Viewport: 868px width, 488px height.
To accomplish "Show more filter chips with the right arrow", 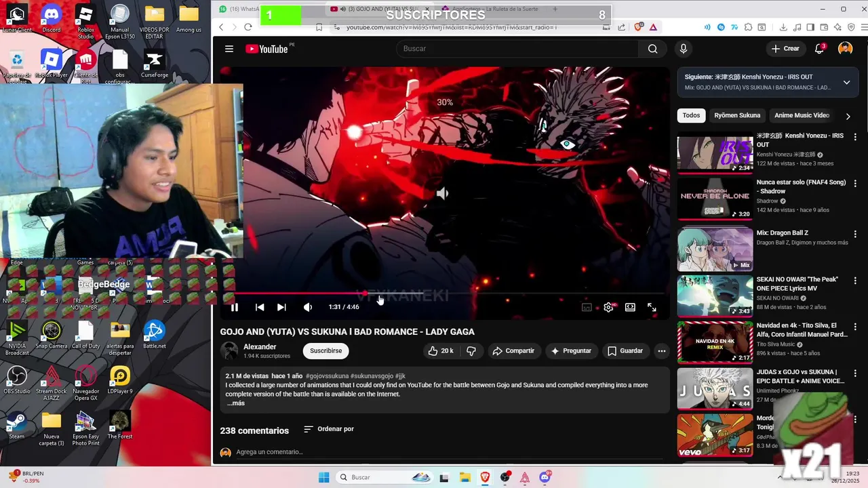I will click(848, 117).
